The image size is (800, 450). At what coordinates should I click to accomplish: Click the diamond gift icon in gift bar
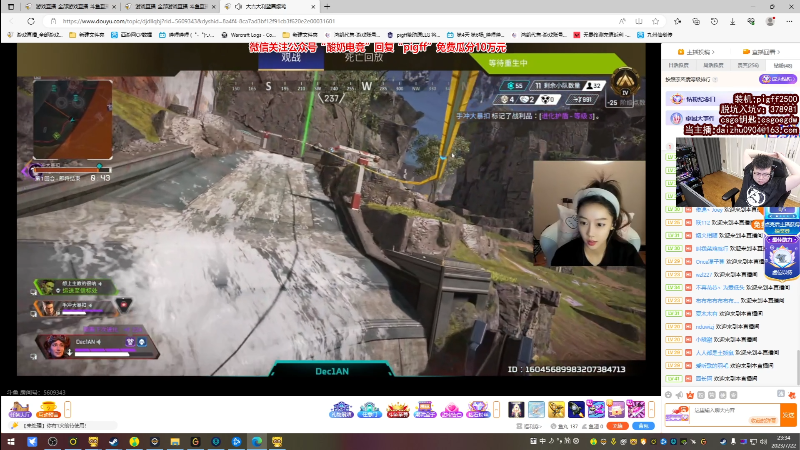[478, 409]
